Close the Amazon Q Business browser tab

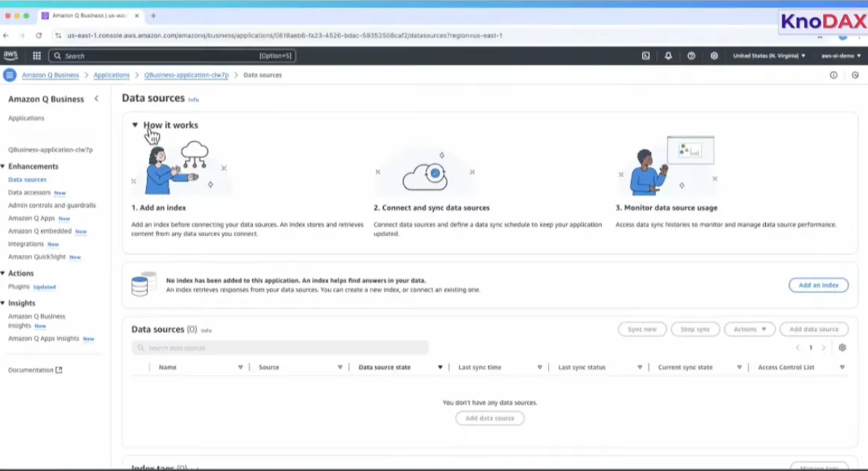[136, 16]
